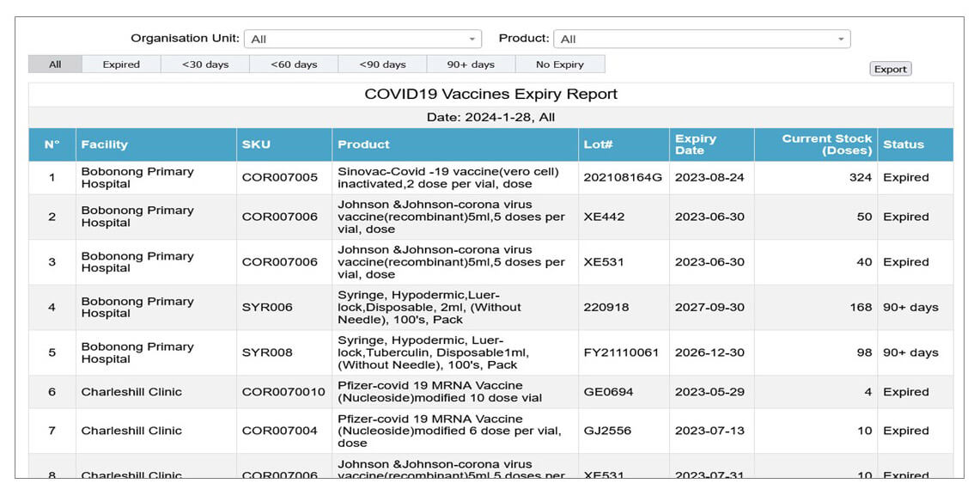Show items with No Expiry

560,64
